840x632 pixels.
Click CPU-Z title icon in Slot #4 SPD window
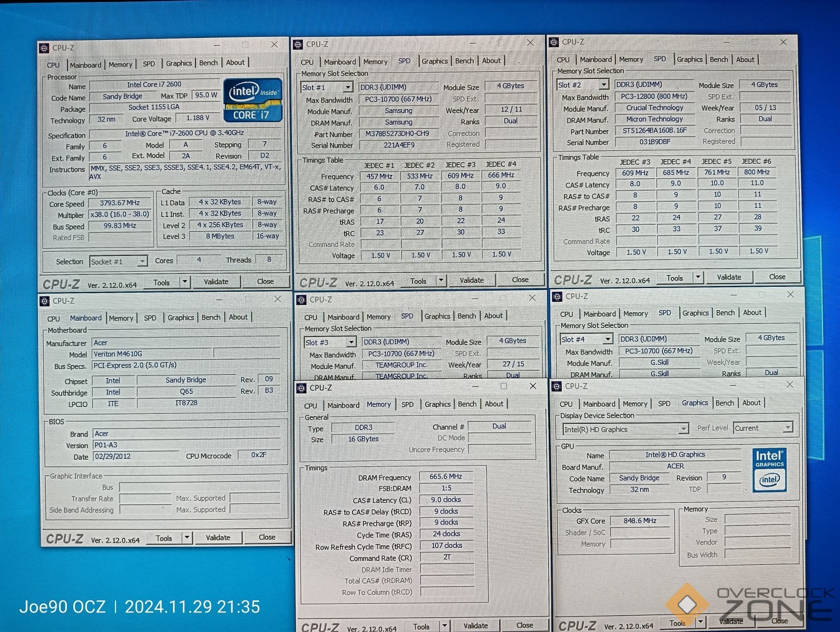[x=558, y=297]
